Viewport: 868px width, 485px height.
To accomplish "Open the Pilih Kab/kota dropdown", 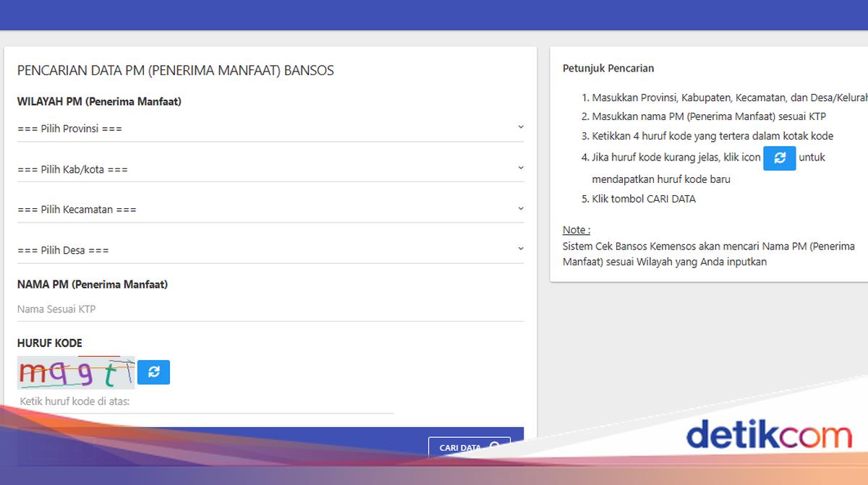I will click(x=271, y=168).
